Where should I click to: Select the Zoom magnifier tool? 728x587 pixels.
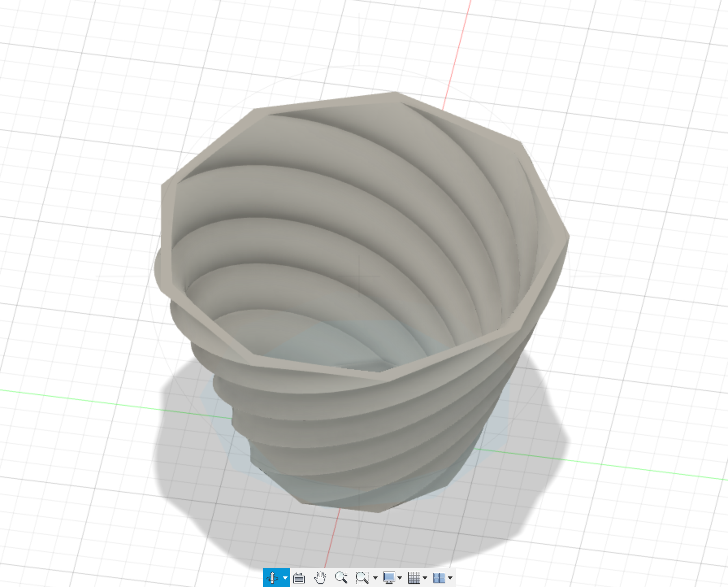point(341,578)
